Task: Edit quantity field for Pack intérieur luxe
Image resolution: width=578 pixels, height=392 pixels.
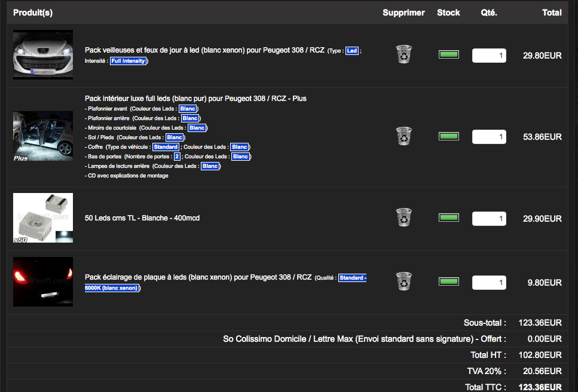Action: (x=488, y=137)
